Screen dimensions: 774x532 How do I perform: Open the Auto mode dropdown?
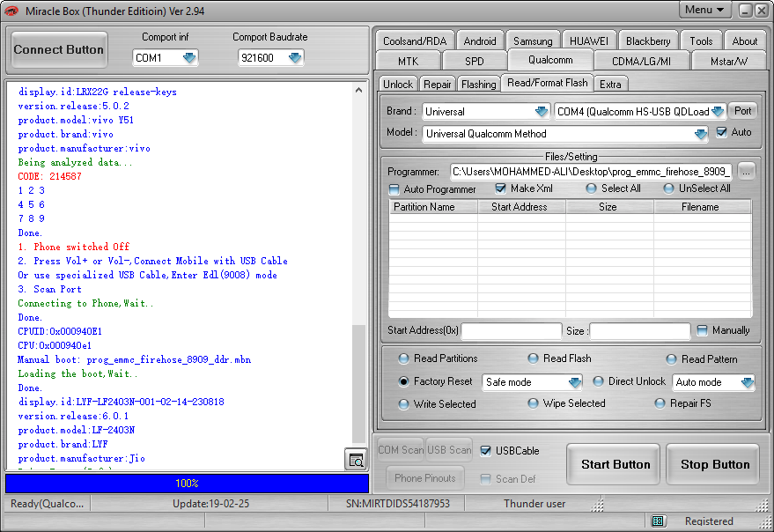coord(713,382)
